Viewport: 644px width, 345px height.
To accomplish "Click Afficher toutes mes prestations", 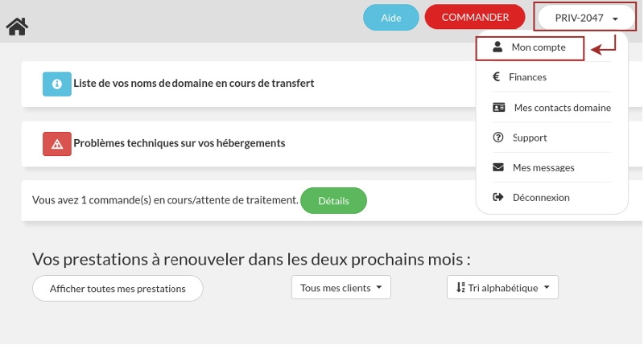I will point(118,289).
